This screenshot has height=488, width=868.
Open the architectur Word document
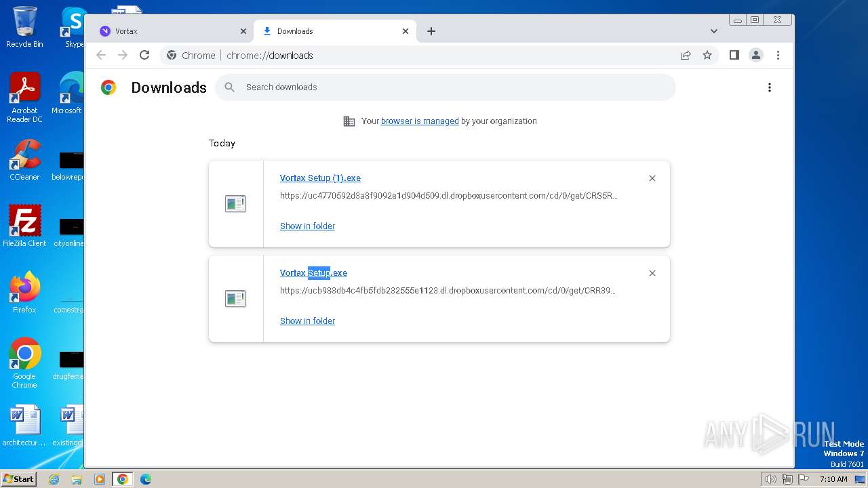coord(24,426)
